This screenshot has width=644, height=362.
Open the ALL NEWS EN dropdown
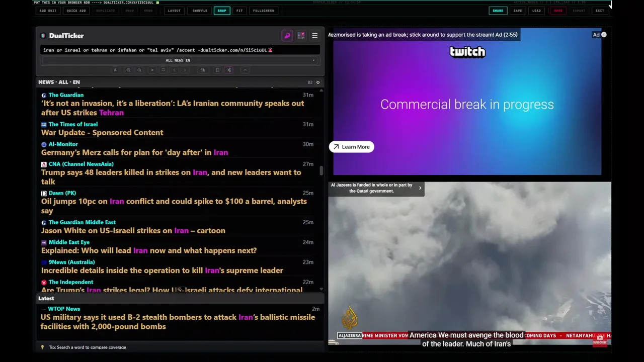(x=180, y=60)
